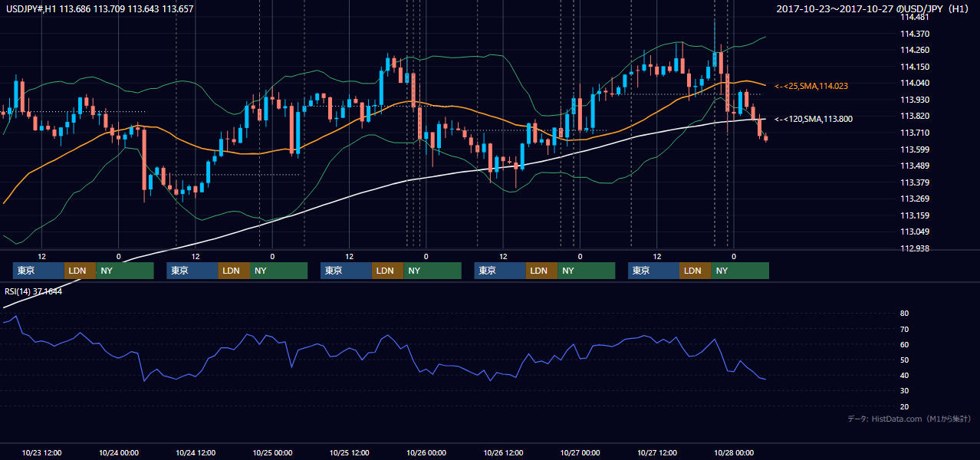Click the USDJPY#,H1 chart title text
Viewport: 980px width, 460px height.
click(x=100, y=8)
